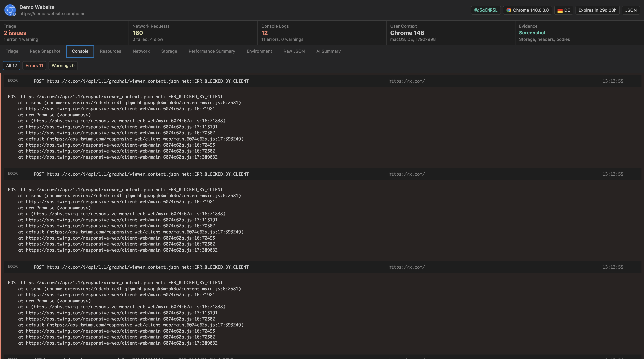644x359 pixels.
Task: Click the Evidence Screenshot link
Action: (x=532, y=33)
